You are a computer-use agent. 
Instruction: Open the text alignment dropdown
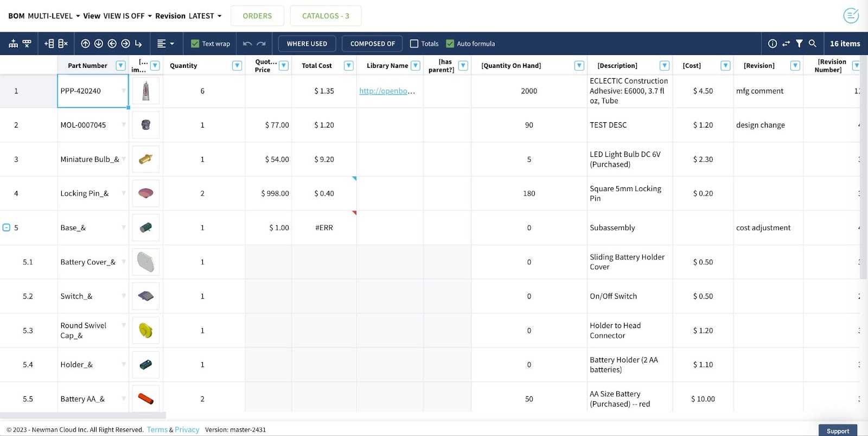pyautogui.click(x=165, y=43)
